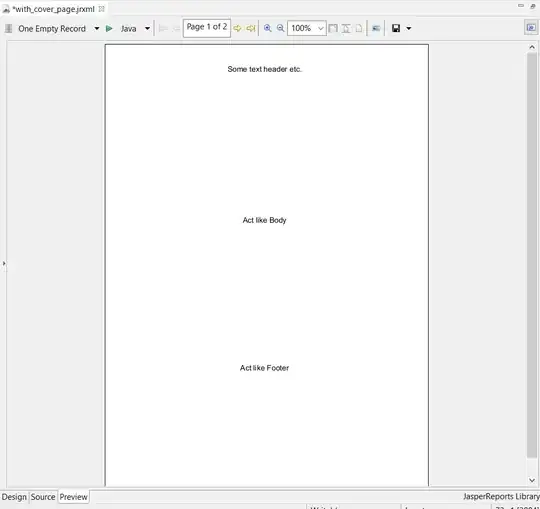This screenshot has width=540, height=509.
Task: Click the scrollbar up arrow
Action: coord(532,47)
